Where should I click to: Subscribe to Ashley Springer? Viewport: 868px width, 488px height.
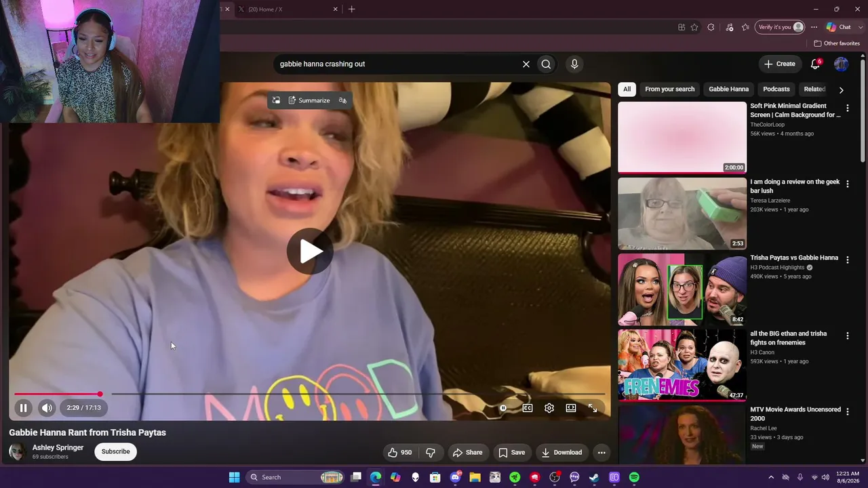pos(116,451)
